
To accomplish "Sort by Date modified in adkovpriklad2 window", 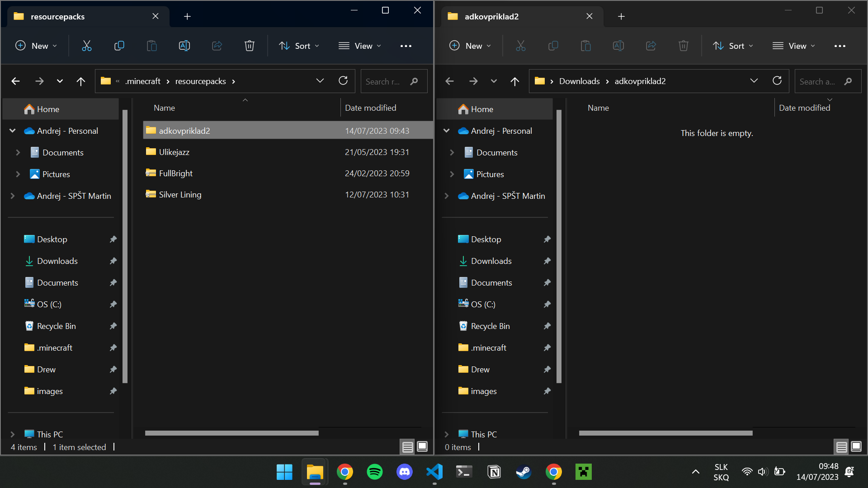I will (804, 108).
